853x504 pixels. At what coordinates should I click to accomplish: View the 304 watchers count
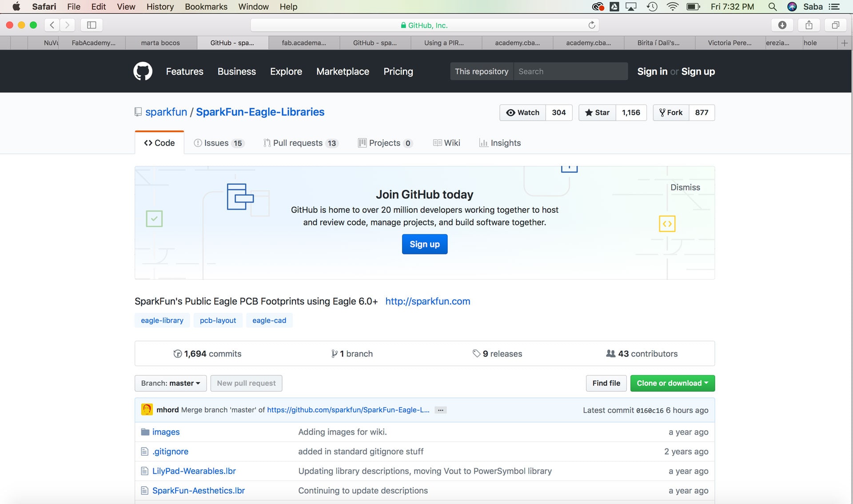(559, 112)
